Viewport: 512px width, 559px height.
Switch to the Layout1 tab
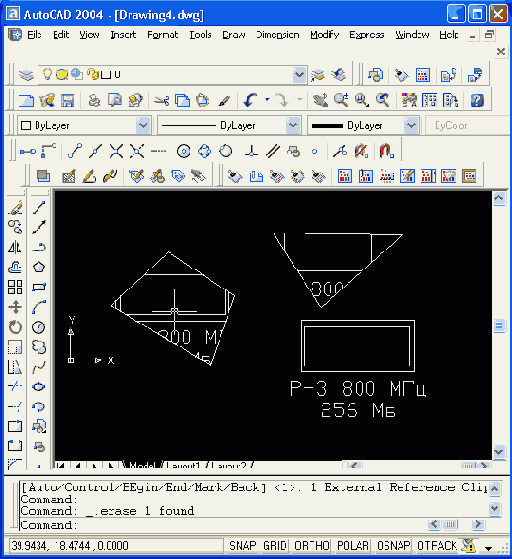pos(183,465)
